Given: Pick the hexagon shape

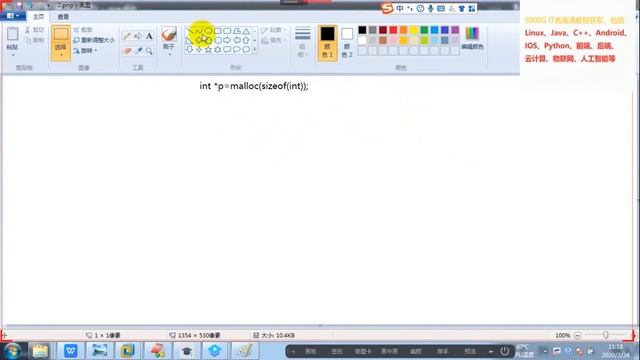Looking at the screenshot, I should click(x=218, y=40).
